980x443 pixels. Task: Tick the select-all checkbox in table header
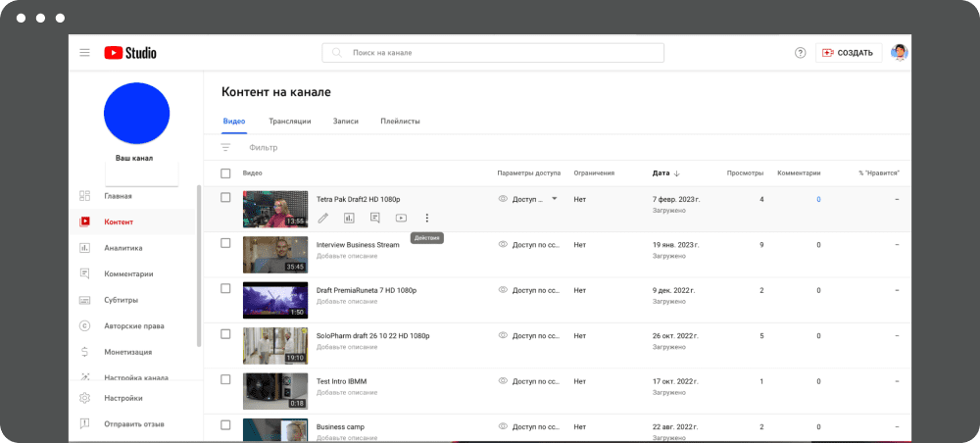tap(225, 173)
